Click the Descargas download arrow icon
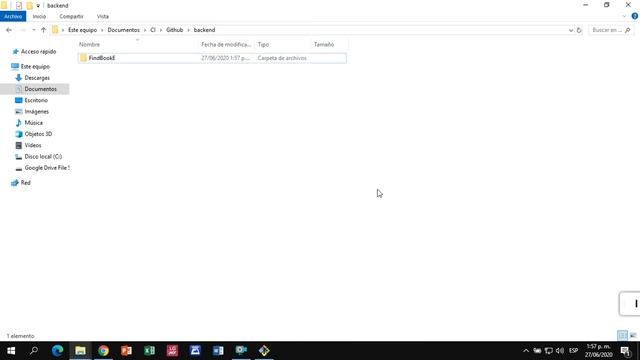This screenshot has width=640, height=360. (x=18, y=78)
